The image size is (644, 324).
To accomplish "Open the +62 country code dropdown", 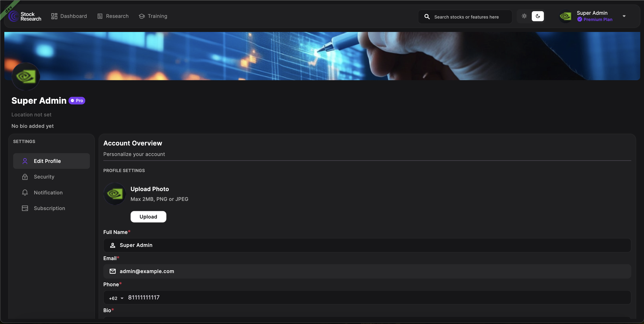I will point(116,298).
